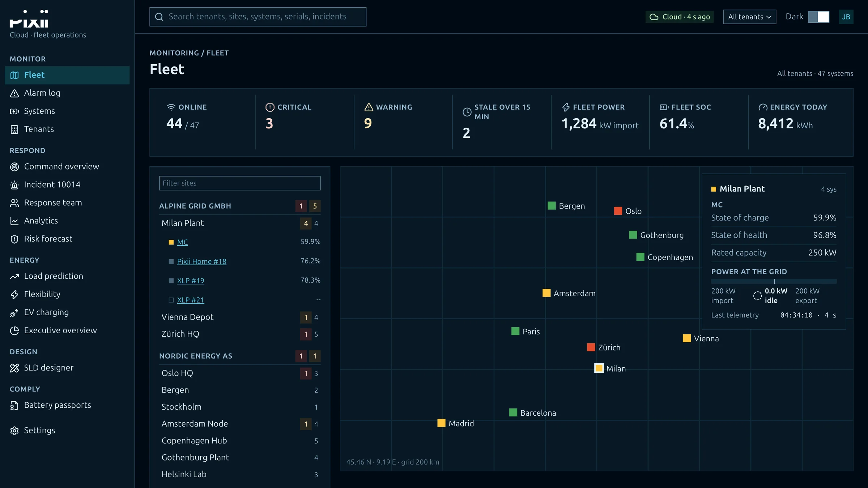Select the Oslo marker on the map
868x488 pixels.
tap(618, 211)
